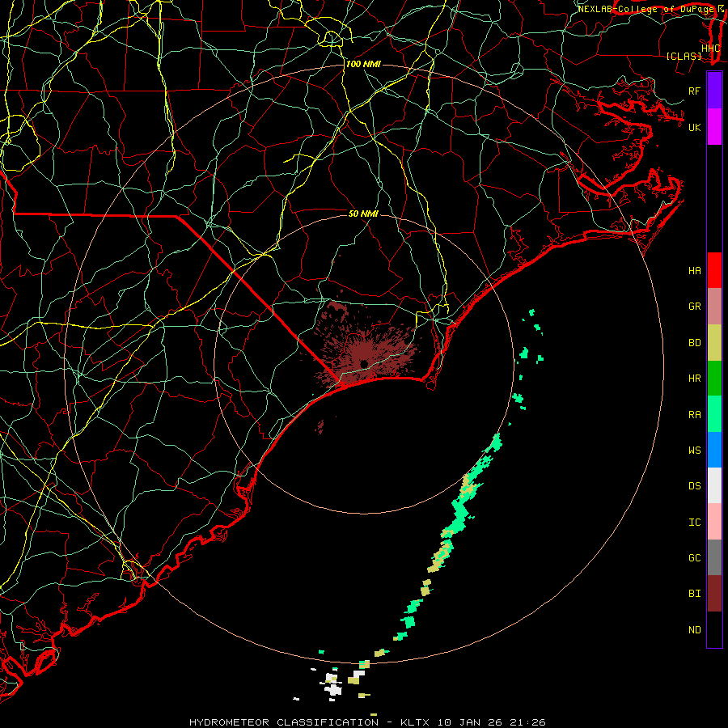Viewport: 728px width, 728px height.
Task: Click the magenta UK color swatch
Action: coord(714,127)
